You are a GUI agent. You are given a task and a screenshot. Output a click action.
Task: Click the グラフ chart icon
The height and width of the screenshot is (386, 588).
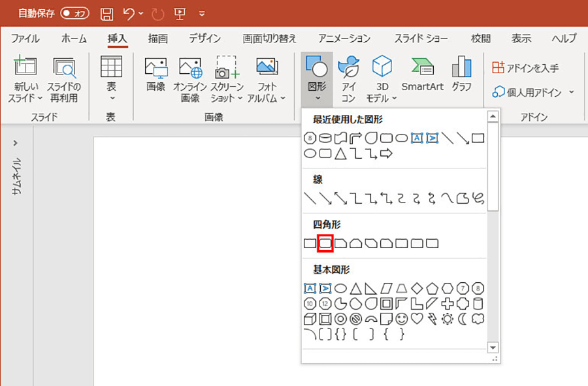point(461,74)
